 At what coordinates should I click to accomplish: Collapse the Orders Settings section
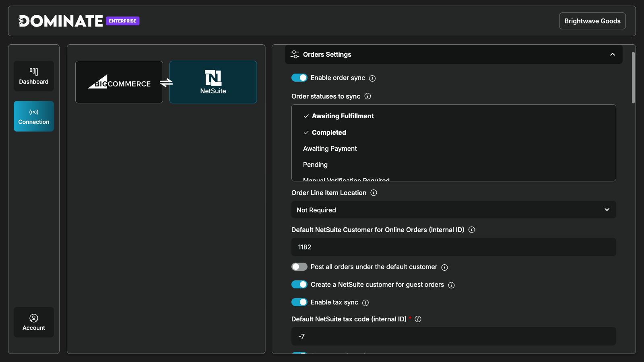tap(613, 54)
